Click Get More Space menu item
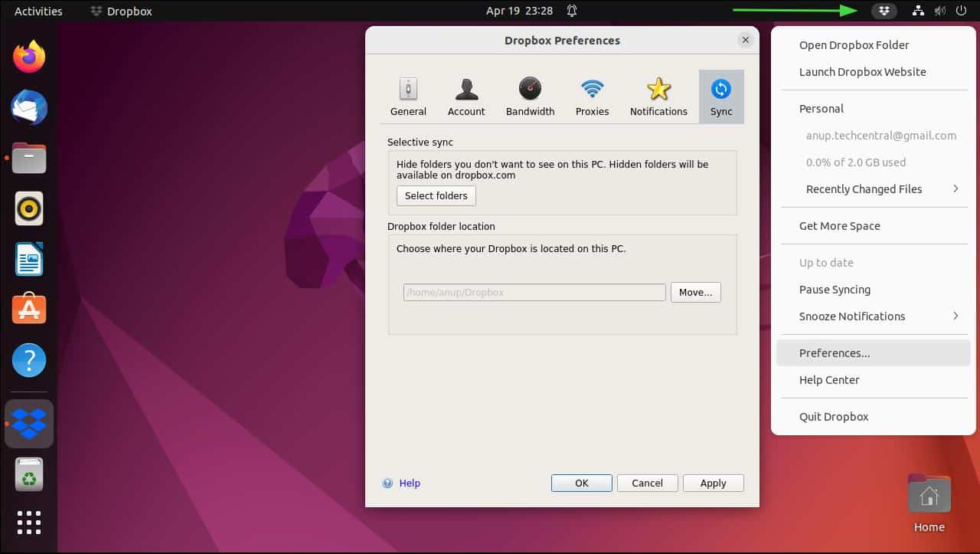 (873, 226)
